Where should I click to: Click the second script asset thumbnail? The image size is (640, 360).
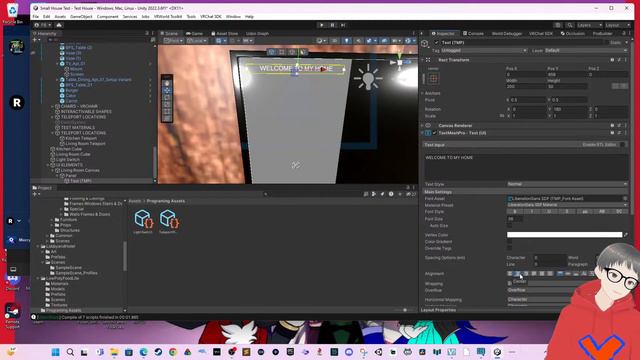(x=169, y=221)
